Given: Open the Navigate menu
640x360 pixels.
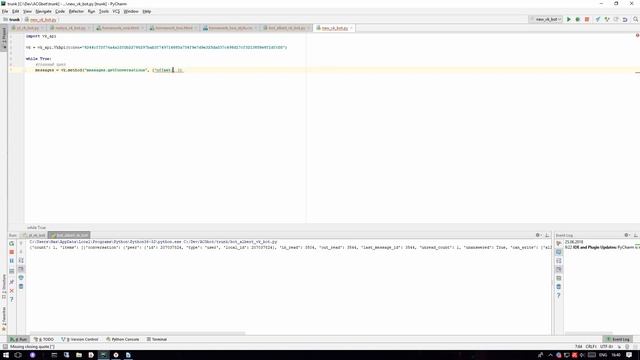Looking at the screenshot, I should [43, 11].
